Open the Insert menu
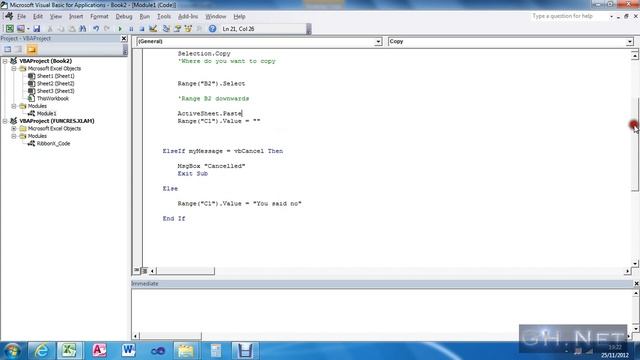640x360 pixels. 76,16
